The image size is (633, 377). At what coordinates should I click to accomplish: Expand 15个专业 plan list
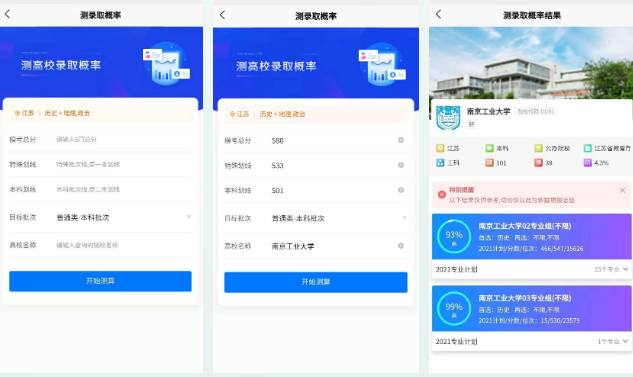pyautogui.click(x=611, y=269)
